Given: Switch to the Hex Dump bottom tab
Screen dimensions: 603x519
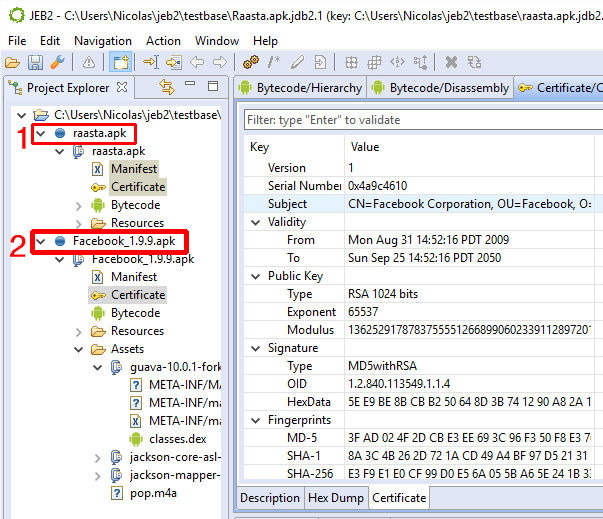Looking at the screenshot, I should point(336,498).
